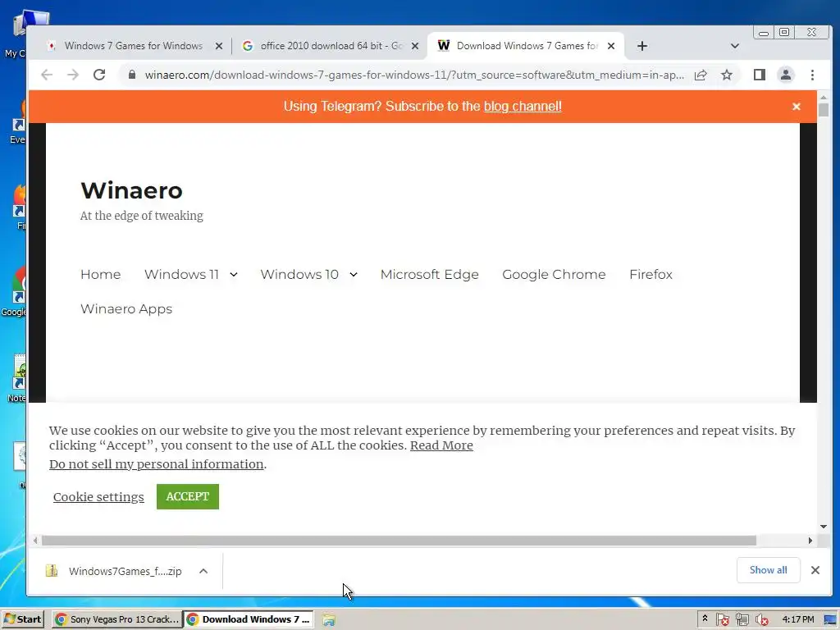840x630 pixels.
Task: Open a new tab with the plus button
Action: [x=642, y=46]
